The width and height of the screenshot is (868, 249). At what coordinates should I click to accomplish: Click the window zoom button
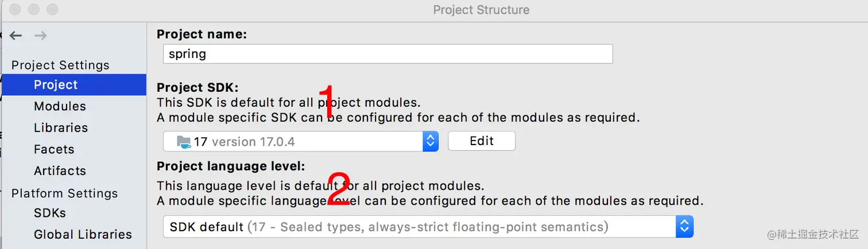pos(52,10)
